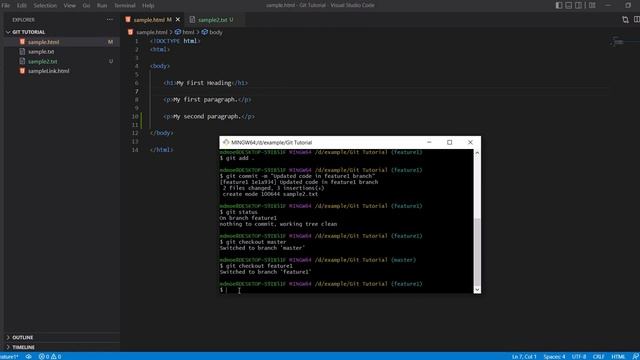This screenshot has height=360, width=640.
Task: Click the file icon beside sample2.txt in Explorer
Action: tap(22, 61)
